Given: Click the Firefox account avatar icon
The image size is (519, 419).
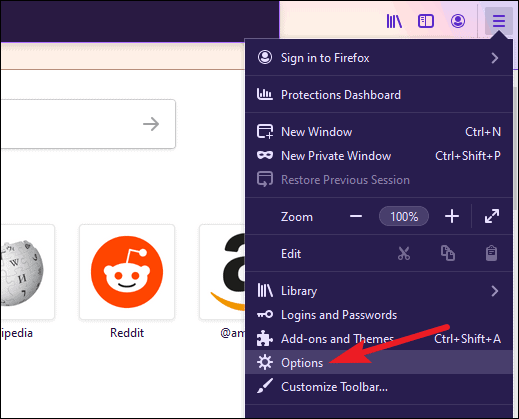Looking at the screenshot, I should click(458, 21).
